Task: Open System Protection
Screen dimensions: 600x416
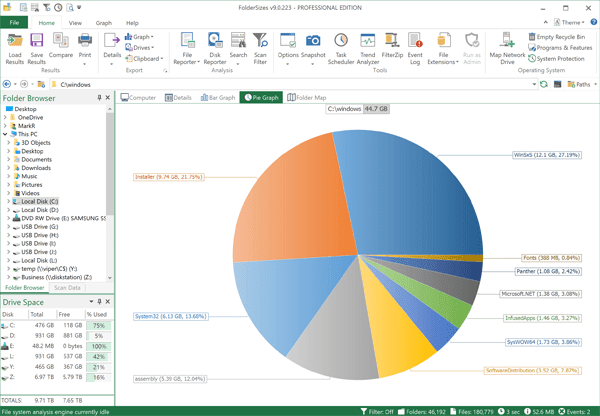Action: (556, 59)
